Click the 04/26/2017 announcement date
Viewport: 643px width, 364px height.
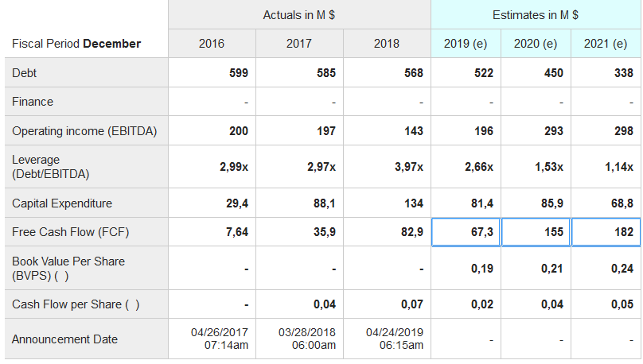(220, 339)
